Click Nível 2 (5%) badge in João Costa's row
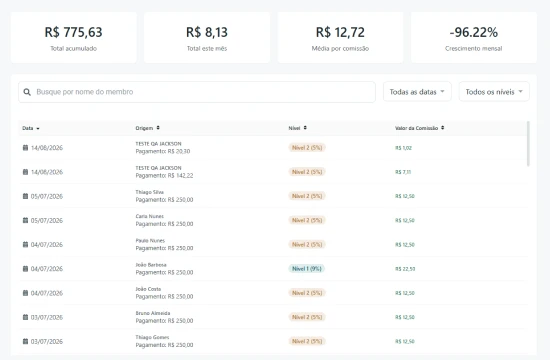Screen dimensions: 550x360 [307, 293]
